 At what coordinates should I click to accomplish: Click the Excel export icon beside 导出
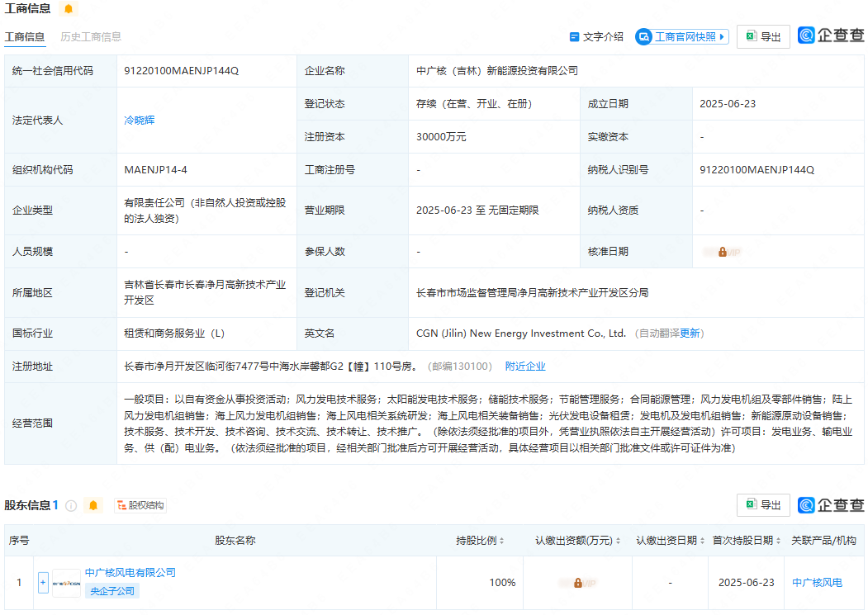click(x=750, y=36)
